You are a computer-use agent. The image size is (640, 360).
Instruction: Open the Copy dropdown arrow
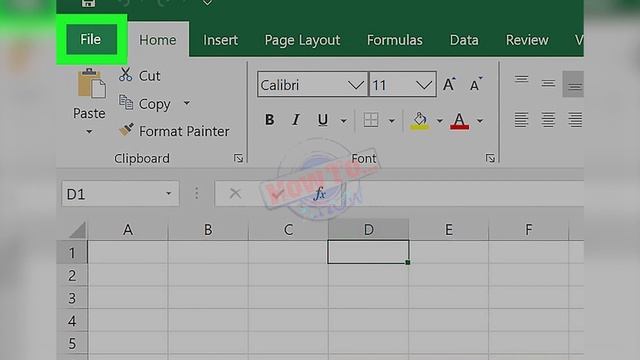click(187, 103)
